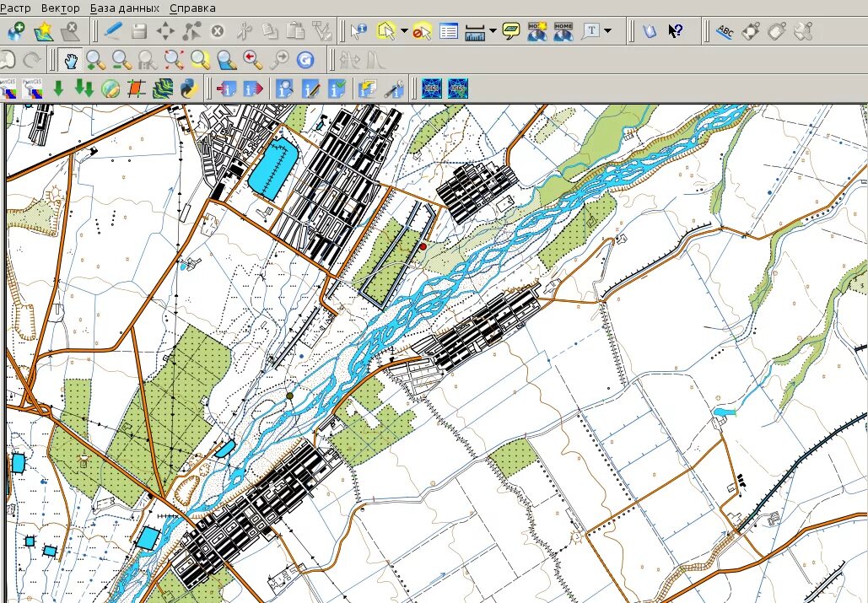Expand the Measure tool dropdown arrow
Viewport: 868px width, 603px height.
[493, 31]
